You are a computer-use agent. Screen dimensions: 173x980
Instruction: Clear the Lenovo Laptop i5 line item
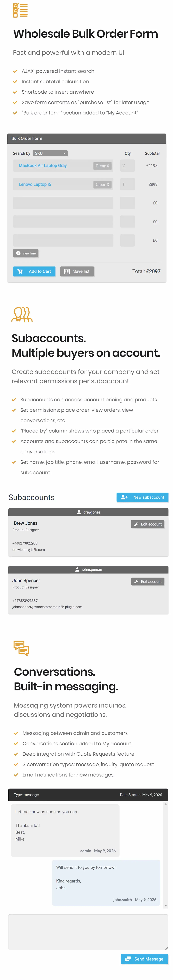[x=102, y=184]
